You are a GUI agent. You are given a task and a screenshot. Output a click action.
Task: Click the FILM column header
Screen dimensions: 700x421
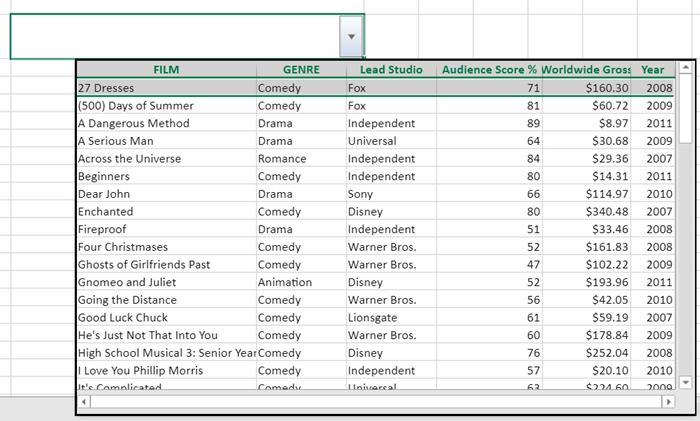point(166,70)
